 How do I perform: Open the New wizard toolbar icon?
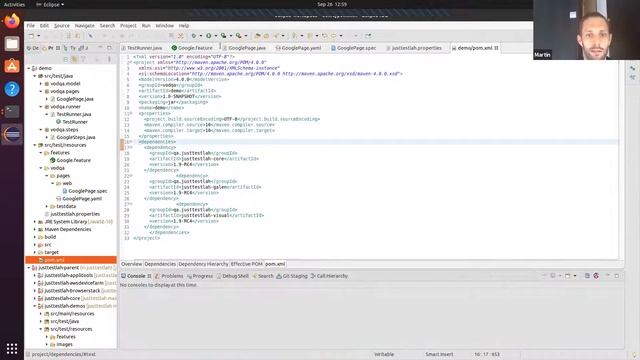pos(31,36)
